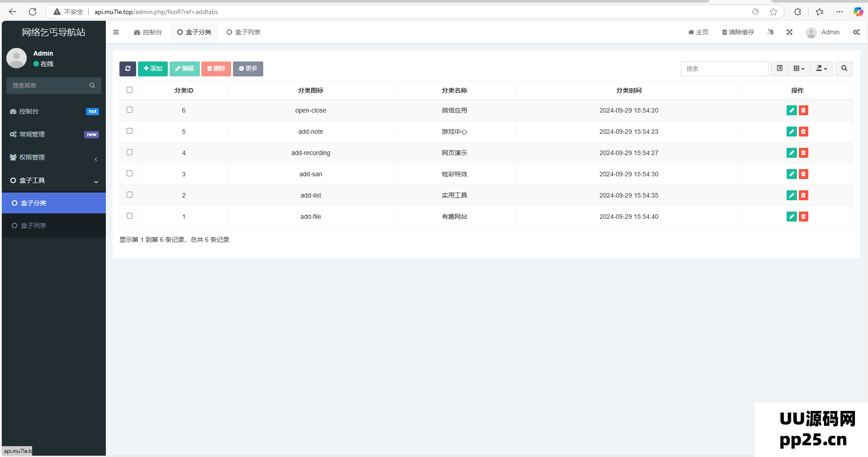This screenshot has height=457, width=868.
Task: Toggle the table card view icon
Action: [x=779, y=69]
